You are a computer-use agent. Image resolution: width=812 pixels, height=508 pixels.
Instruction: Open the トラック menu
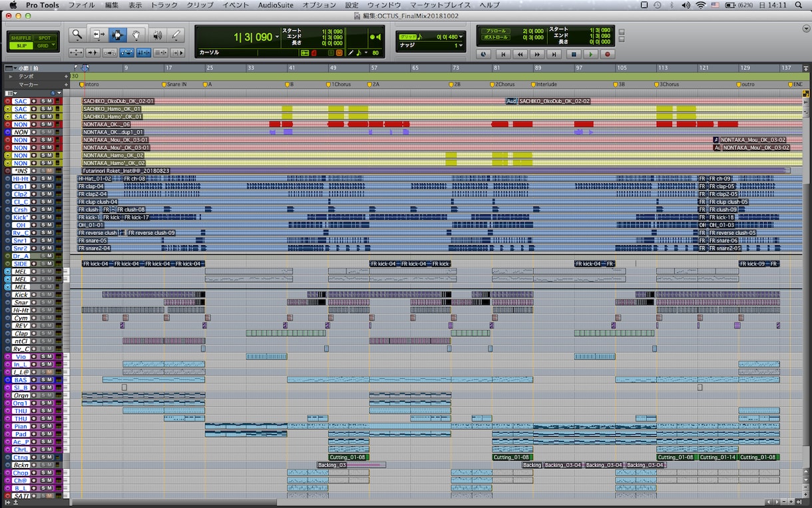[164, 5]
